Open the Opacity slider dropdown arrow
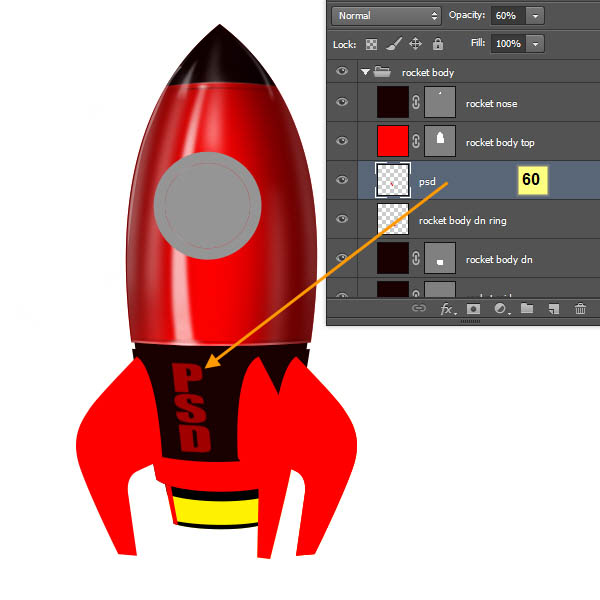This screenshot has height=600, width=600. (x=535, y=16)
